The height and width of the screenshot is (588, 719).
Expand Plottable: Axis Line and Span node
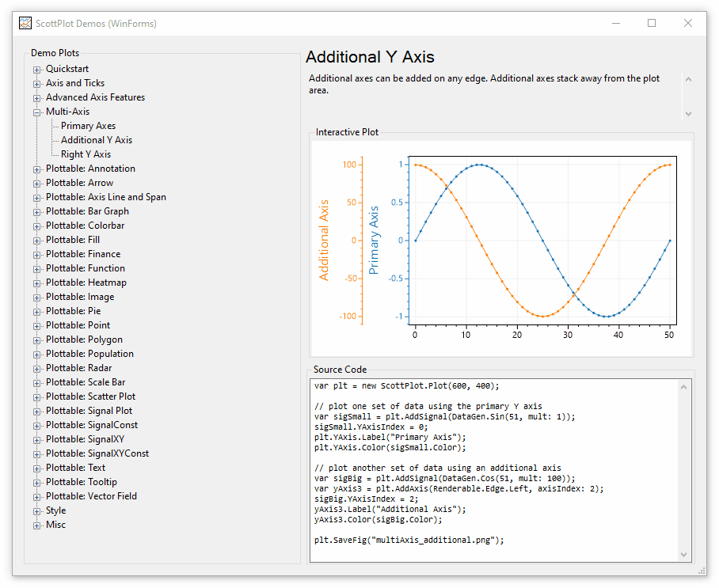coord(36,198)
